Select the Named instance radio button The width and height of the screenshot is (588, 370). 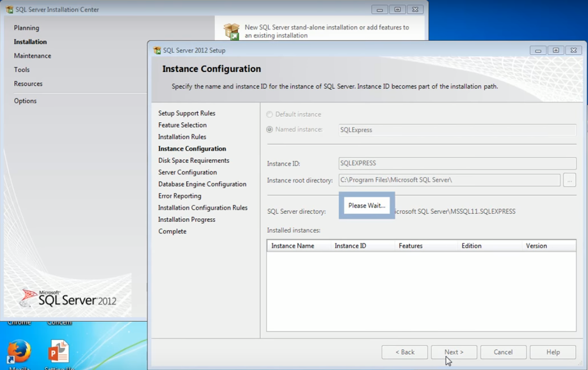269,129
